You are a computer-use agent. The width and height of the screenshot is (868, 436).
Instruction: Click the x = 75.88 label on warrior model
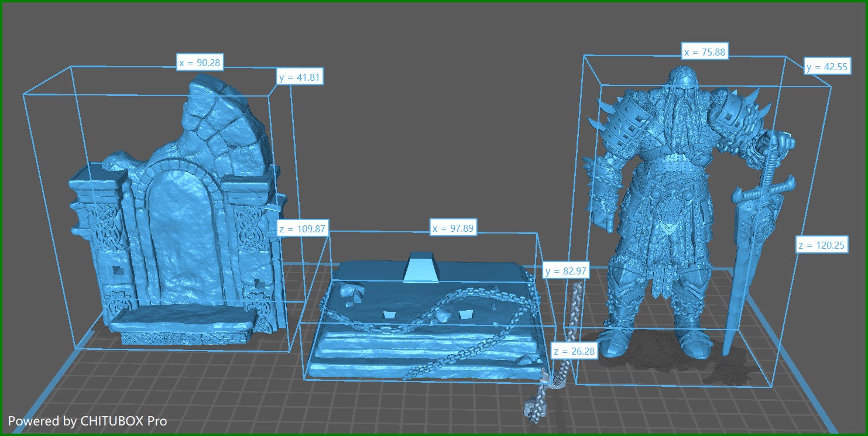pos(704,52)
